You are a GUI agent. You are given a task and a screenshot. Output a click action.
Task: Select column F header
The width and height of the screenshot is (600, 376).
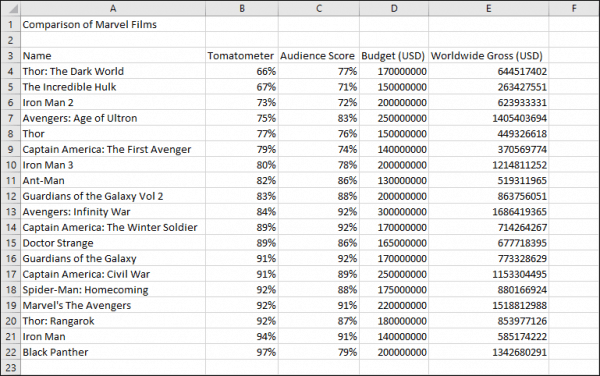(x=574, y=8)
